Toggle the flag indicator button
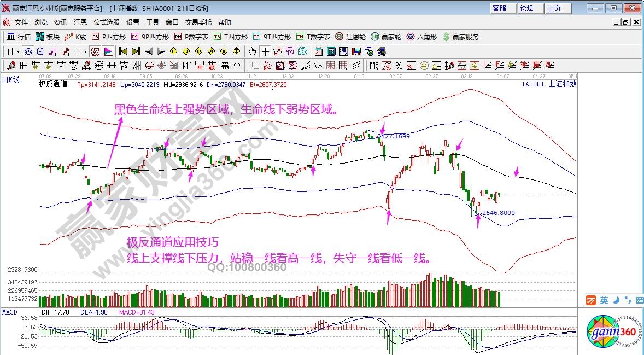 [x=108, y=51]
